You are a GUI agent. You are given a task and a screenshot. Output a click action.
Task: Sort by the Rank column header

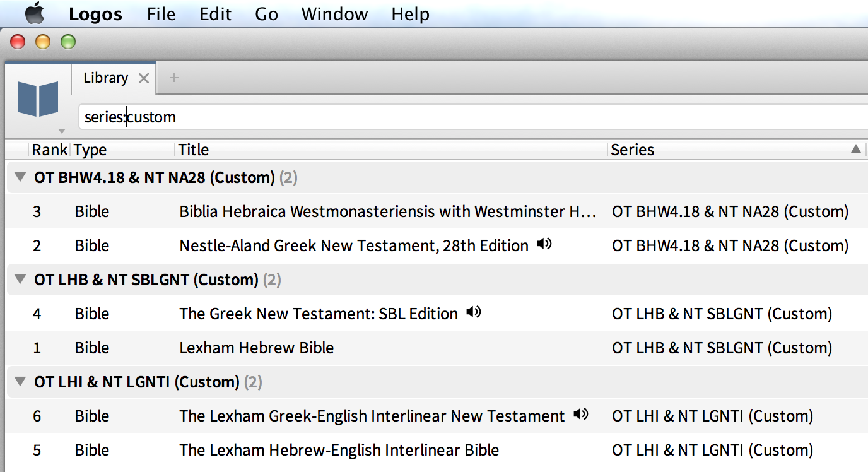point(50,150)
